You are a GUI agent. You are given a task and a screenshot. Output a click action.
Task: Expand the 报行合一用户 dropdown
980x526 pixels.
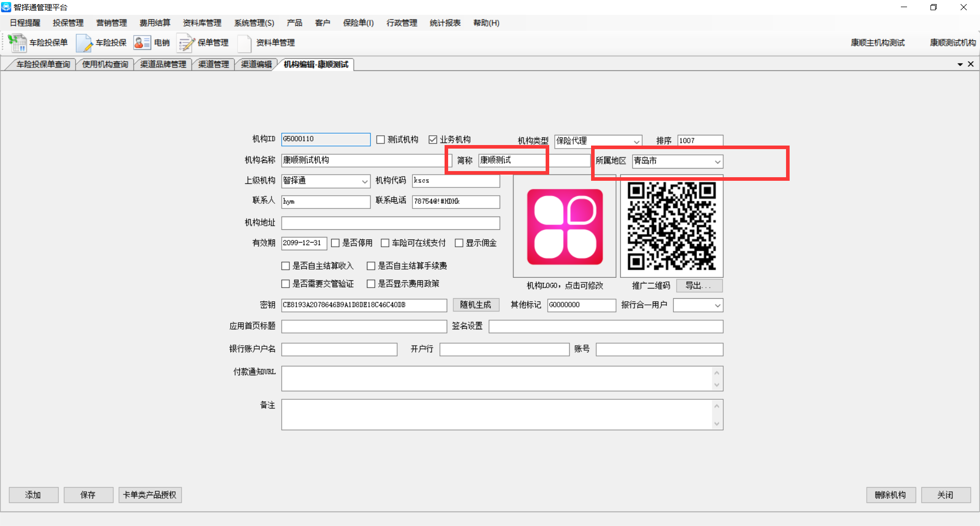click(x=717, y=305)
